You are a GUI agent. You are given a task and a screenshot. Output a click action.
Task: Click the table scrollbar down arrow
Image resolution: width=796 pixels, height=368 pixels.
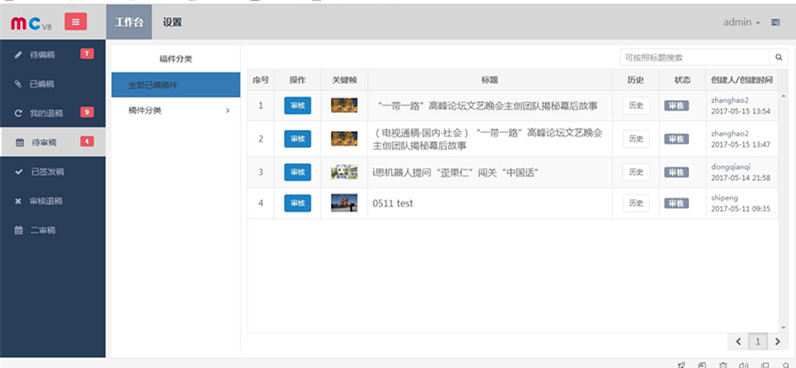pyautogui.click(x=783, y=327)
